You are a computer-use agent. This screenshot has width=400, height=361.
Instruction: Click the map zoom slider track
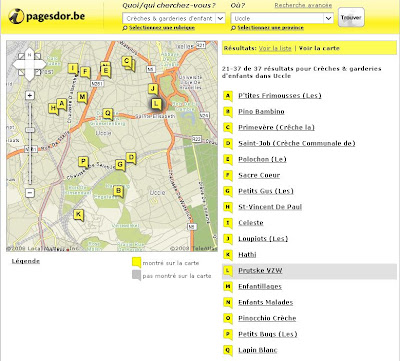(x=30, y=144)
